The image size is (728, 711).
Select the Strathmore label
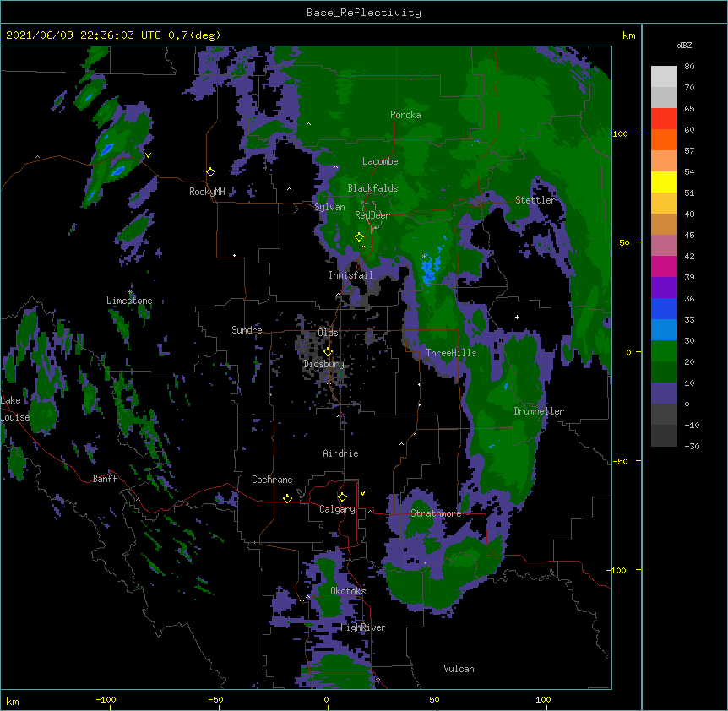[436, 513]
